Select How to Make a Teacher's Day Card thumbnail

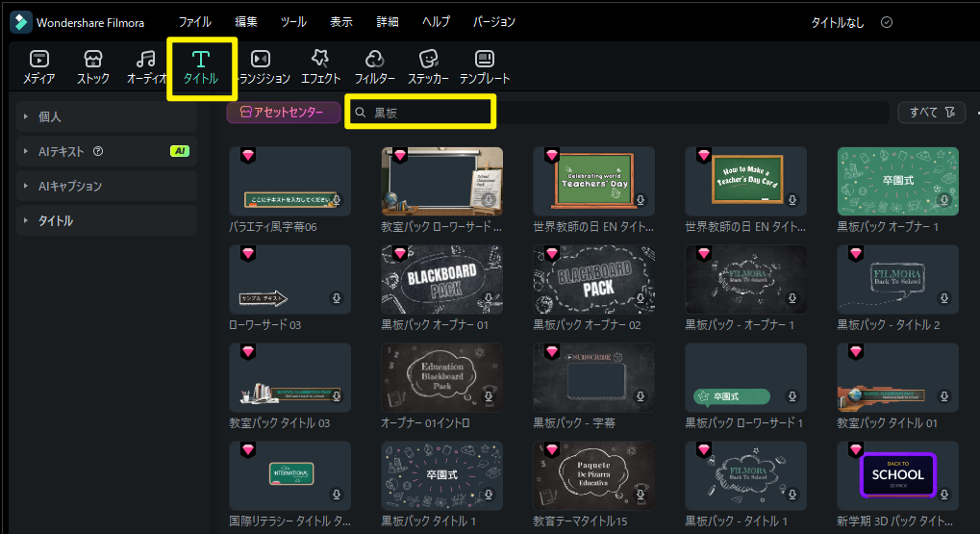coord(745,181)
